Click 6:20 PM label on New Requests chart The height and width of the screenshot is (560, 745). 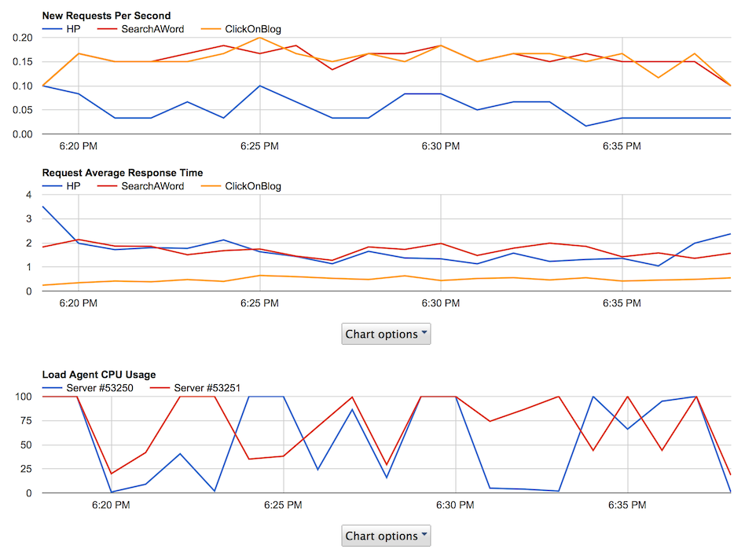coord(79,146)
